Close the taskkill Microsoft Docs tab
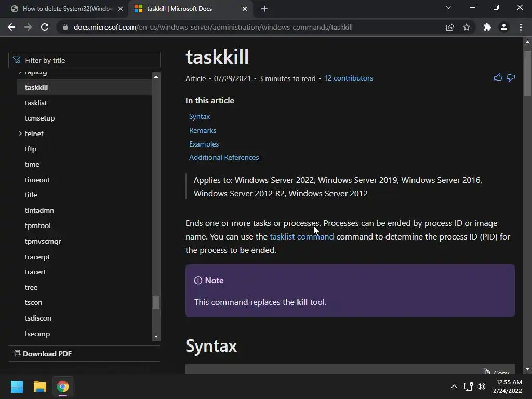Viewport: 532px width, 399px height. pyautogui.click(x=245, y=9)
